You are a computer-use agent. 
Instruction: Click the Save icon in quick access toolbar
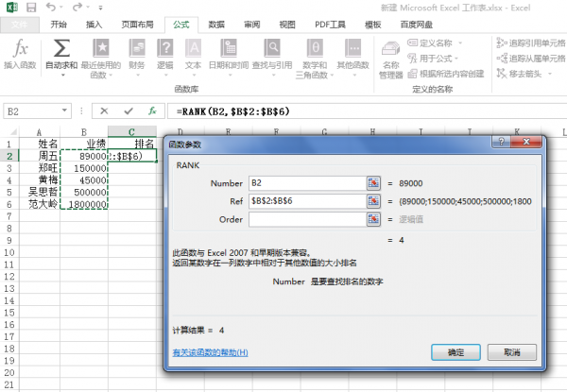[32, 8]
